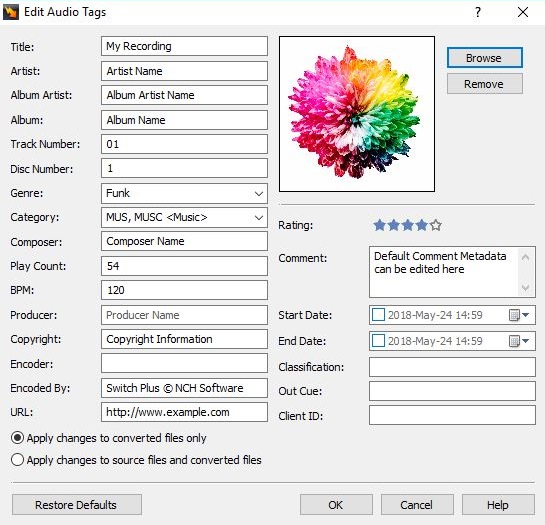Click the Cancel button

(417, 505)
